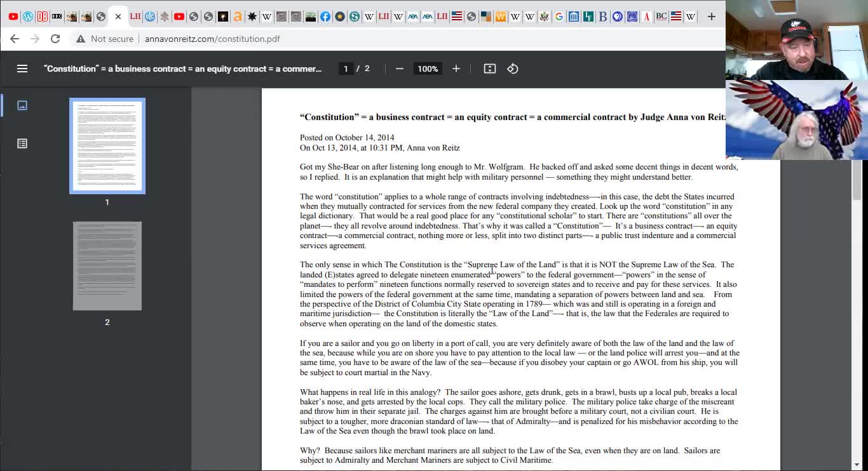Click the paragraph starting 'What happens in real life'

point(519,411)
